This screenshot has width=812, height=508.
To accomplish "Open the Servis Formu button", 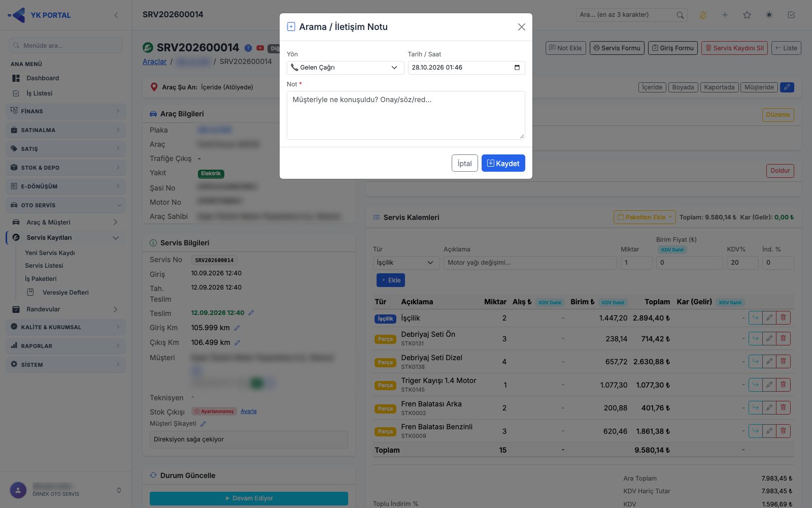I will (x=617, y=48).
